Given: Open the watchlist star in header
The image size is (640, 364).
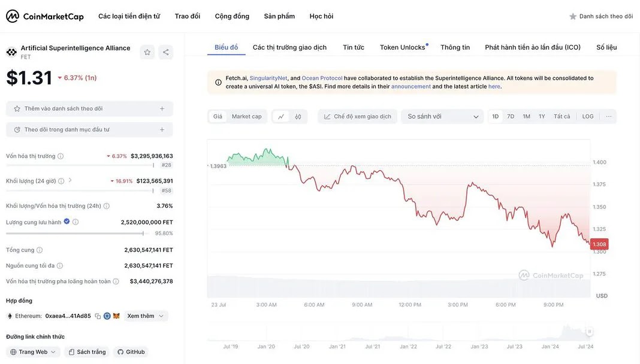Looking at the screenshot, I should tap(573, 16).
